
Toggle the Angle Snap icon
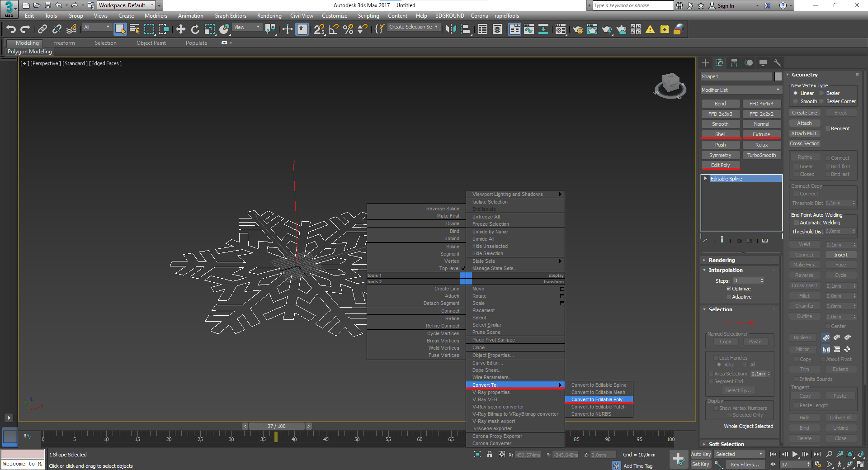click(334, 29)
